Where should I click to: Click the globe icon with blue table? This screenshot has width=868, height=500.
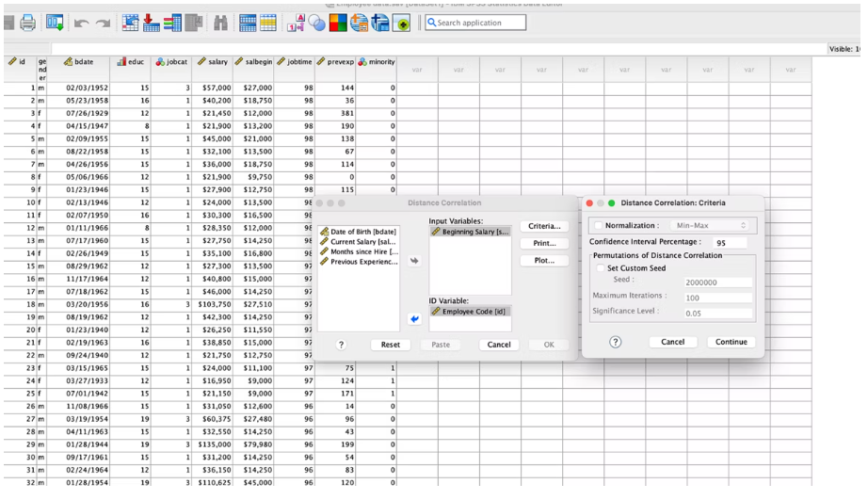click(379, 23)
